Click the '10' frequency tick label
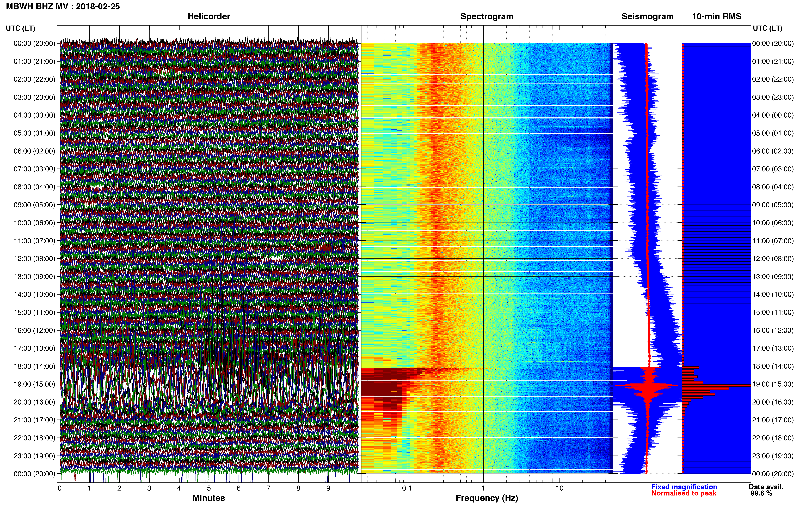812x508 pixels. point(559,488)
